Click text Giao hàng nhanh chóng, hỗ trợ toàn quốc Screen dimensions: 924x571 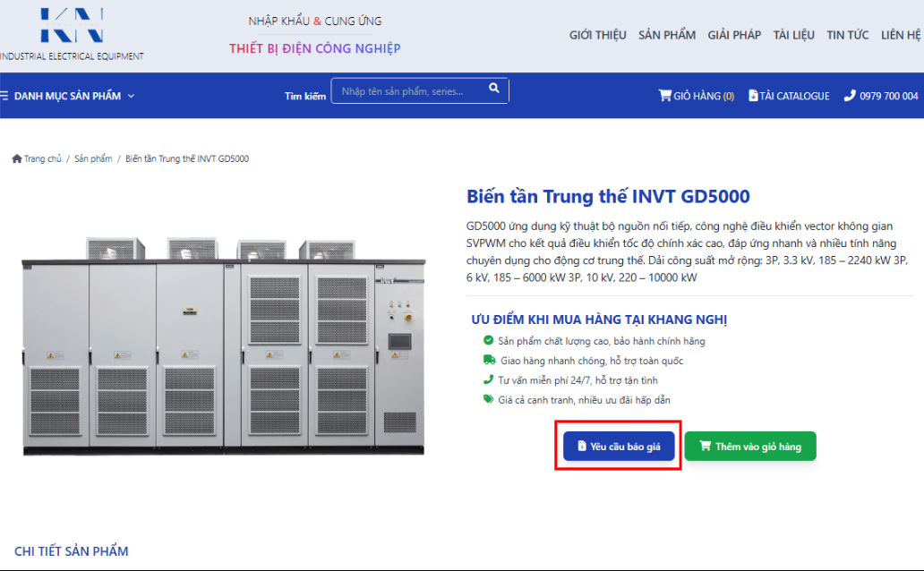[592, 361]
